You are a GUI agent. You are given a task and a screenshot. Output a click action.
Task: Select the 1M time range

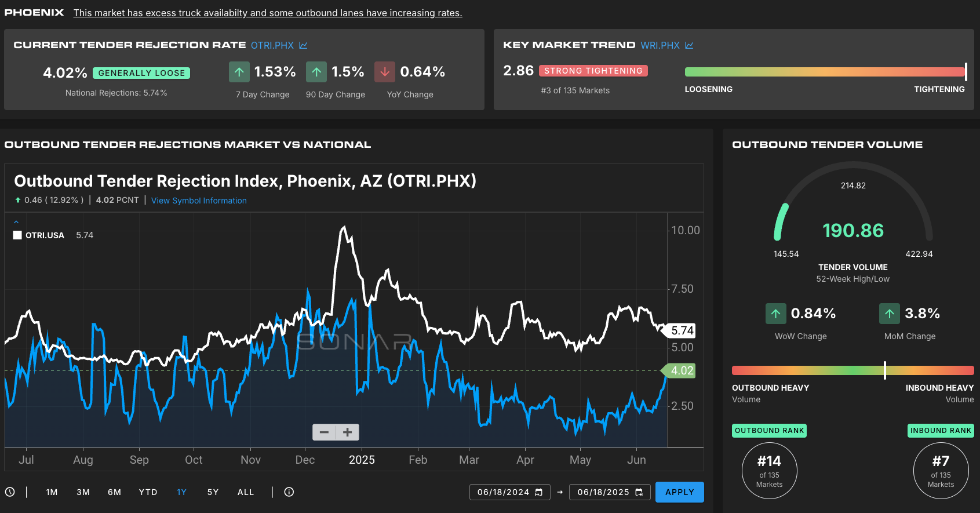point(52,492)
